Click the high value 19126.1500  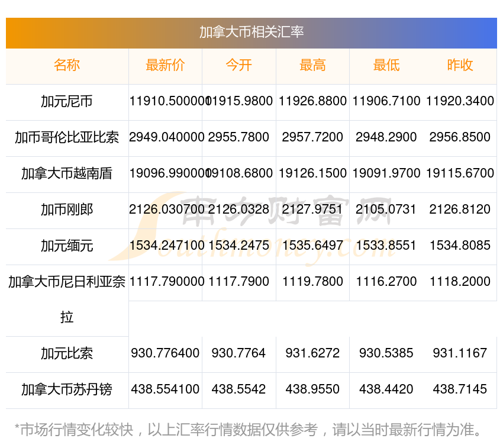[x=312, y=173]
